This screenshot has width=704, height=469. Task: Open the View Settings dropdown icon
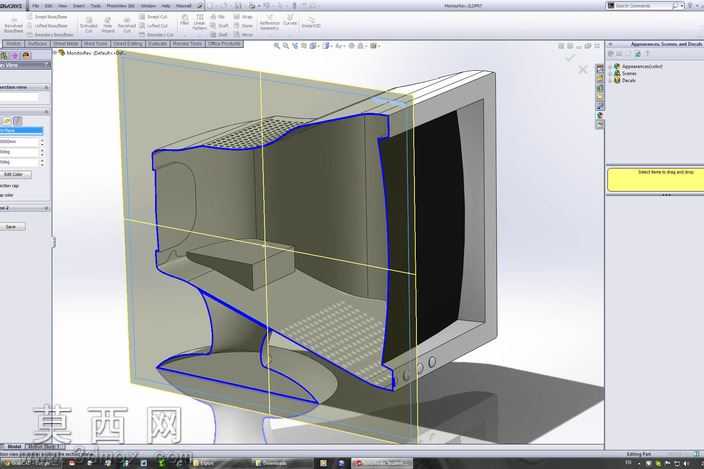pyautogui.click(x=374, y=46)
